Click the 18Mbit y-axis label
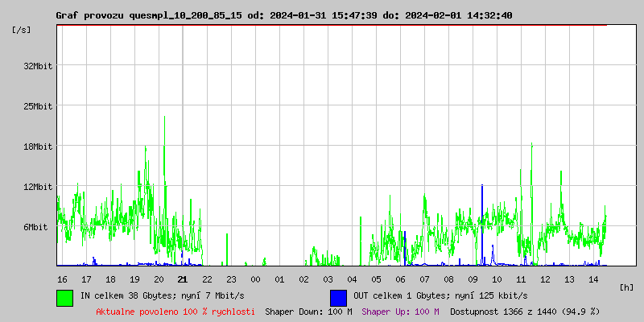 (x=38, y=147)
